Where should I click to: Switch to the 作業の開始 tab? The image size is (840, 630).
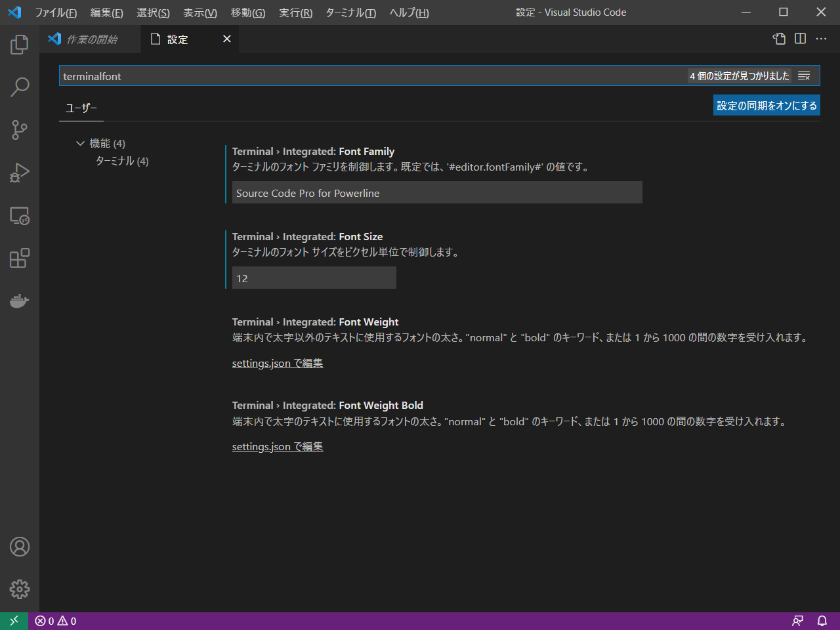click(91, 39)
